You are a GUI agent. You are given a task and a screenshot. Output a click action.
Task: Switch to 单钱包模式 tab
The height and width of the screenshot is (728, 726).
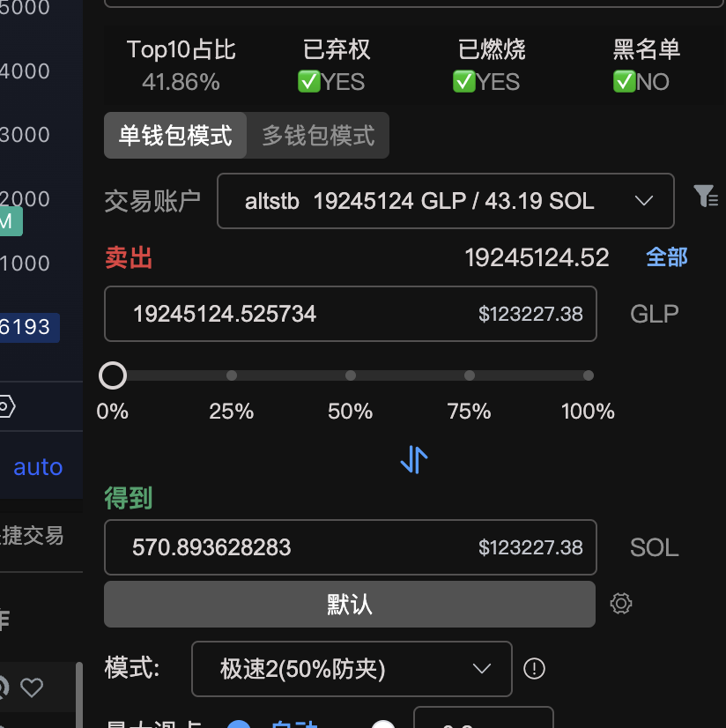[x=175, y=136]
